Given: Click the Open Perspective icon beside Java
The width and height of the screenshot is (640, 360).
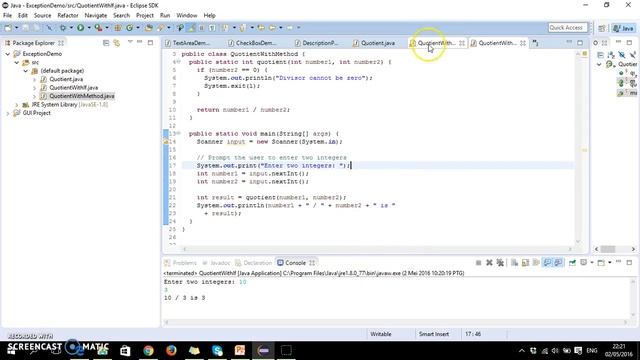Looking at the screenshot, I should tap(602, 28).
